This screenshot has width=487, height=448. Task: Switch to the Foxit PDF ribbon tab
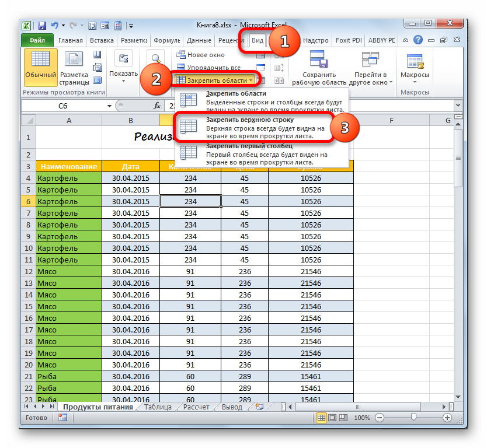[349, 40]
